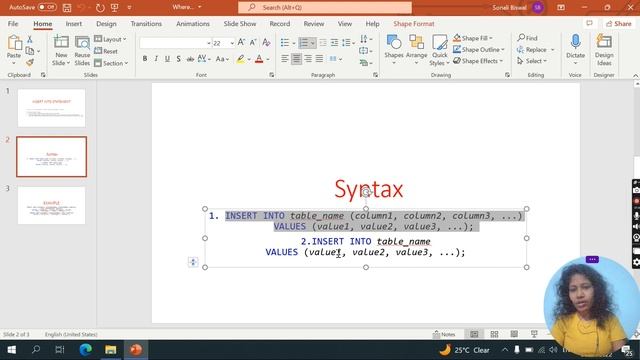Toggle Underline formatting

pos(167,59)
